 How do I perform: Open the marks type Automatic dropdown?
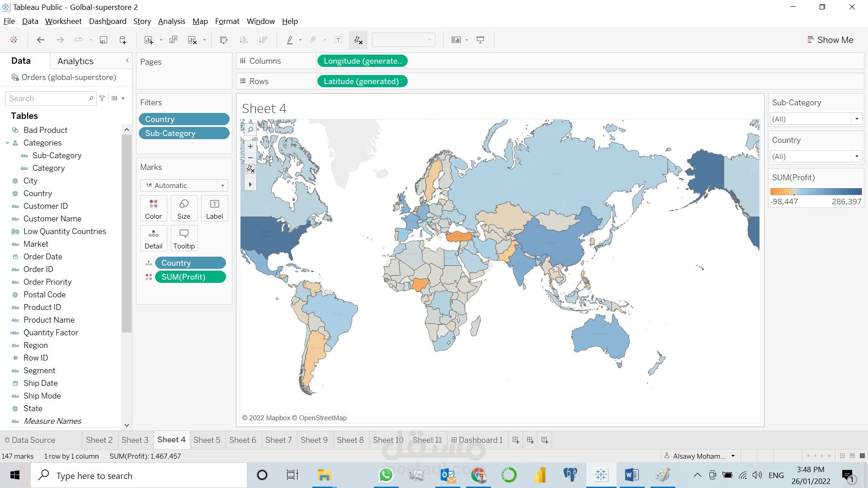tap(222, 185)
